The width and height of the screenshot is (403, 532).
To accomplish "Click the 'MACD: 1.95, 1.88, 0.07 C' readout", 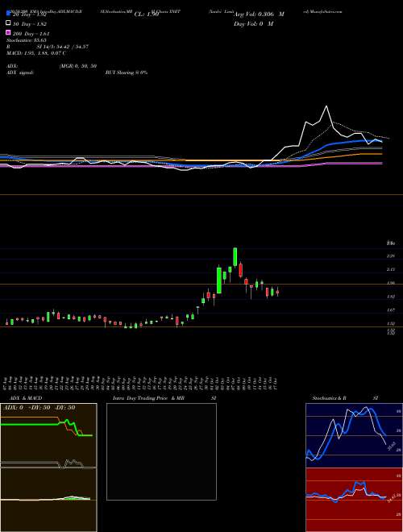I will tap(36, 53).
